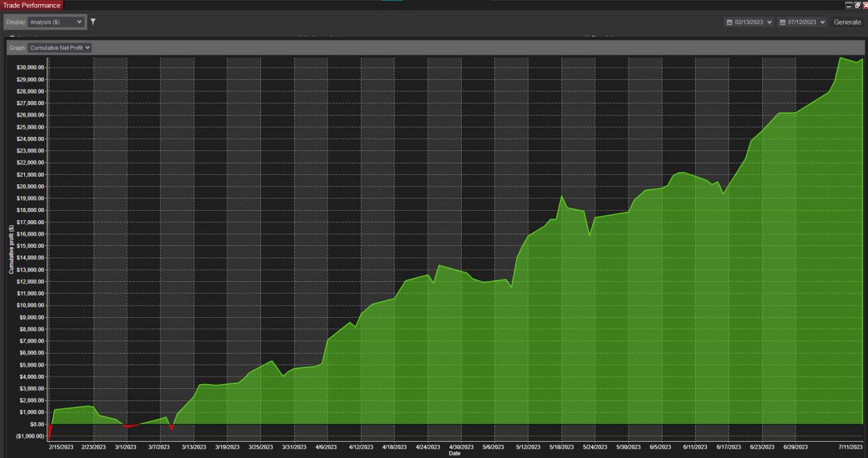
Task: Open the Graph Cumulative Net Profit dropdown
Action: click(x=60, y=48)
